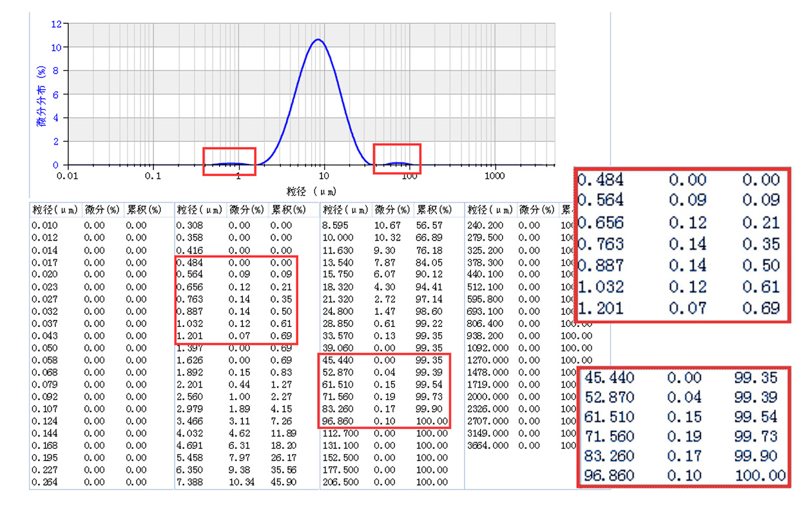
Task: Click the leftmost 累积(%) column header
Action: point(143,210)
